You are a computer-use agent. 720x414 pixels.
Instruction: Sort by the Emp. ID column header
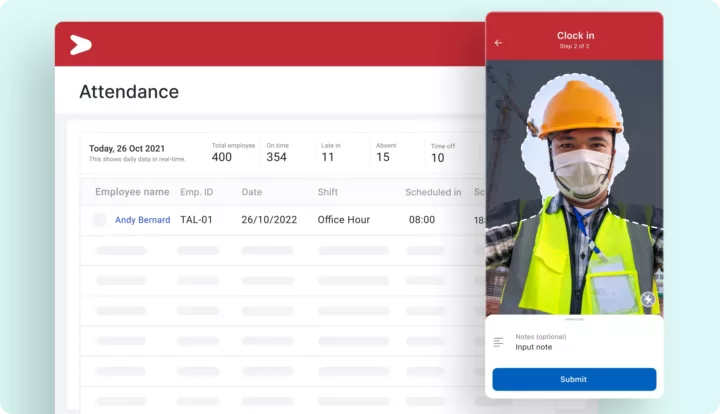pyautogui.click(x=197, y=192)
